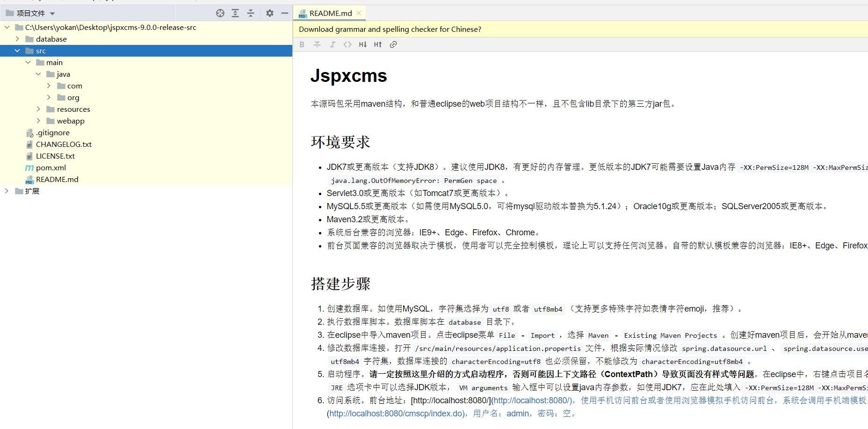Select README.md in project tree
This screenshot has height=429, width=868.
tap(57, 180)
